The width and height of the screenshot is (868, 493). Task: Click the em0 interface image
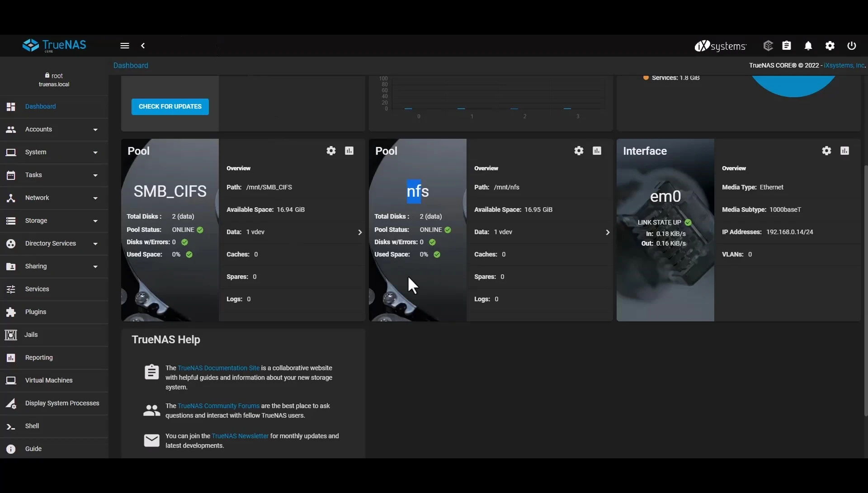point(665,230)
